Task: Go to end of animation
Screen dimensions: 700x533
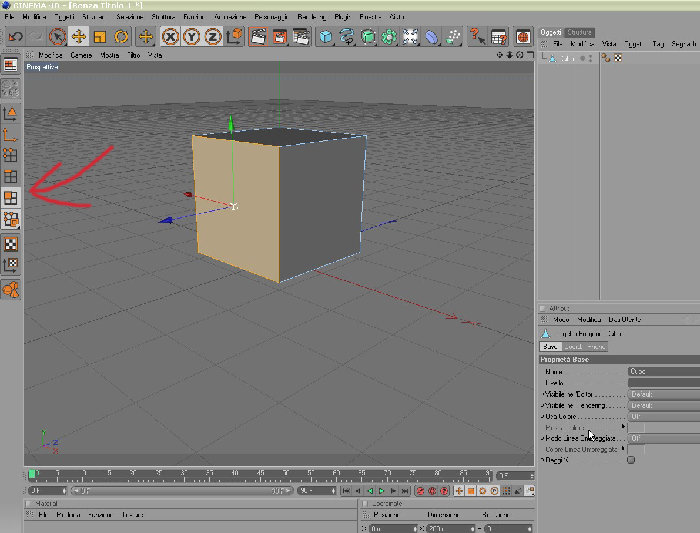Action: pyautogui.click(x=405, y=491)
